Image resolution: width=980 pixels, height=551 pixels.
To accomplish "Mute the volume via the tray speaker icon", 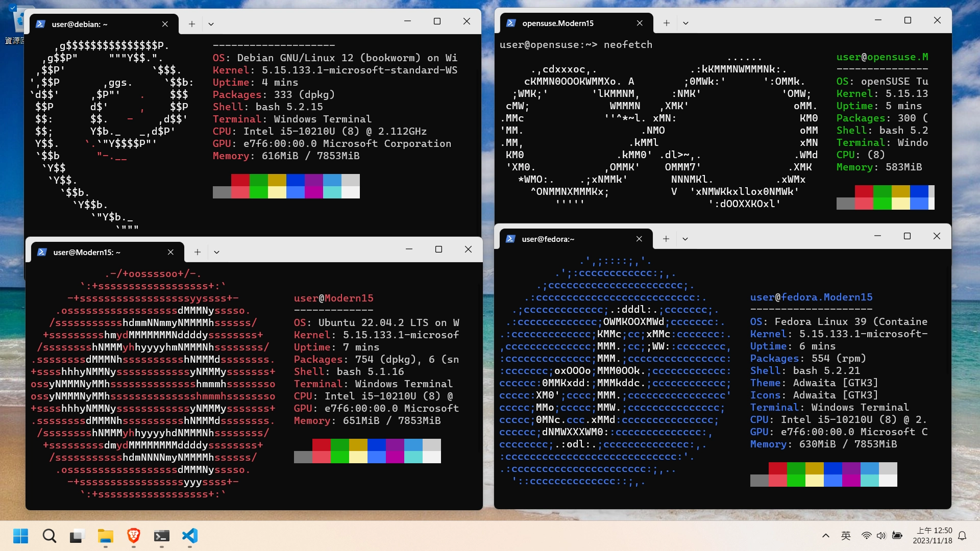I will tap(881, 535).
